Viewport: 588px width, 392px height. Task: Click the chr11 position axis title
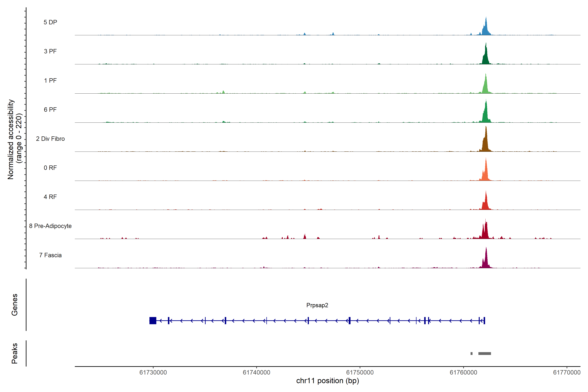coord(327,381)
